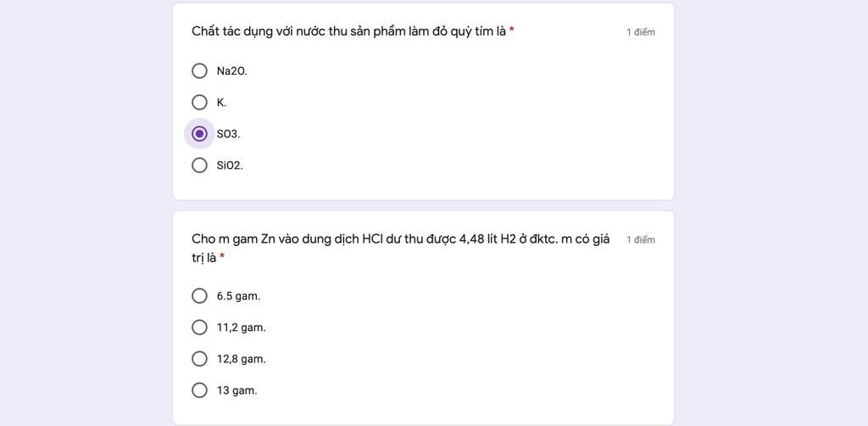Click the 11,2 gam. answer label

[x=242, y=328]
